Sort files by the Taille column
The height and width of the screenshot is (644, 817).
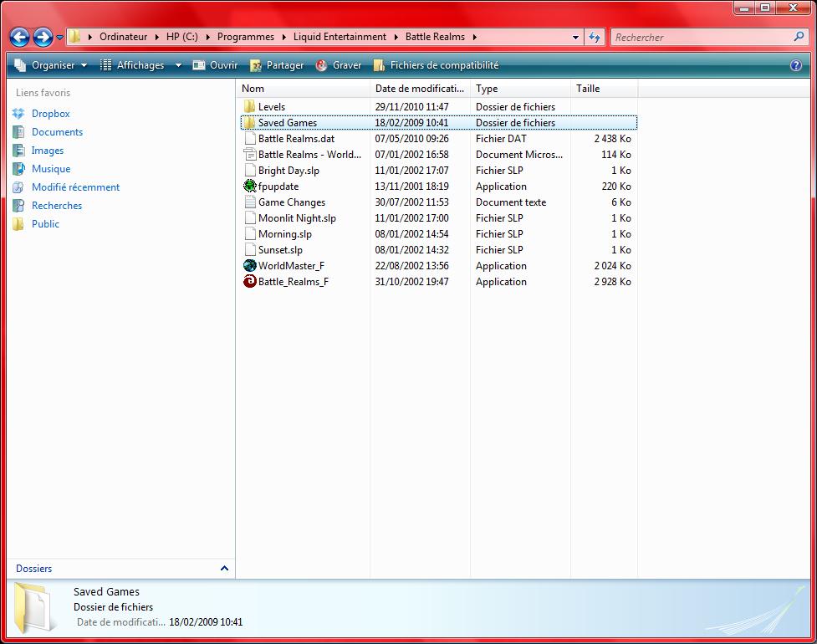(x=605, y=89)
